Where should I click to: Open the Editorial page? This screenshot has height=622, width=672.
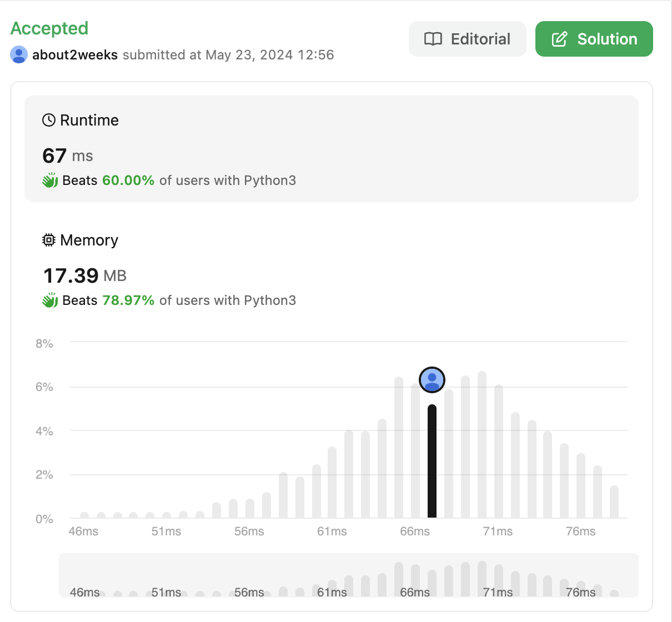click(x=467, y=39)
